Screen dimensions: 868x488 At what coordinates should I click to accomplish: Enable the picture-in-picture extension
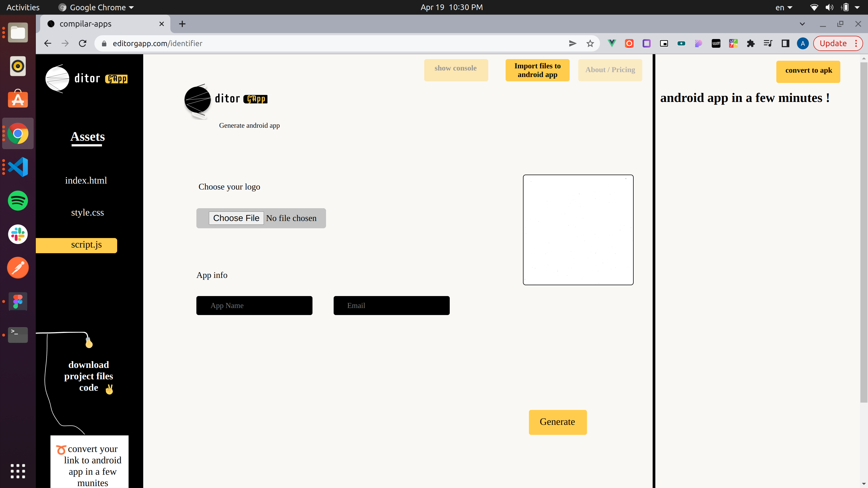[x=664, y=43]
